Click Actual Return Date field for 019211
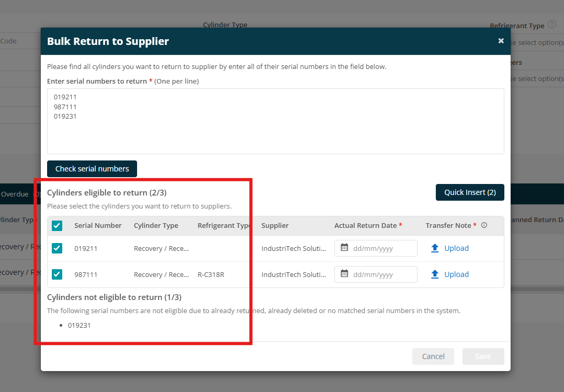Viewport: 564px width, 392px height. pyautogui.click(x=376, y=248)
